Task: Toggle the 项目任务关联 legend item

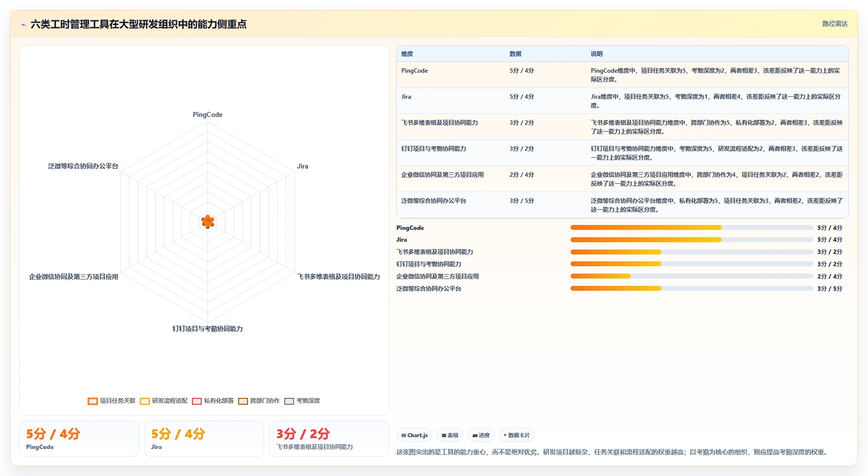Action: [x=111, y=401]
